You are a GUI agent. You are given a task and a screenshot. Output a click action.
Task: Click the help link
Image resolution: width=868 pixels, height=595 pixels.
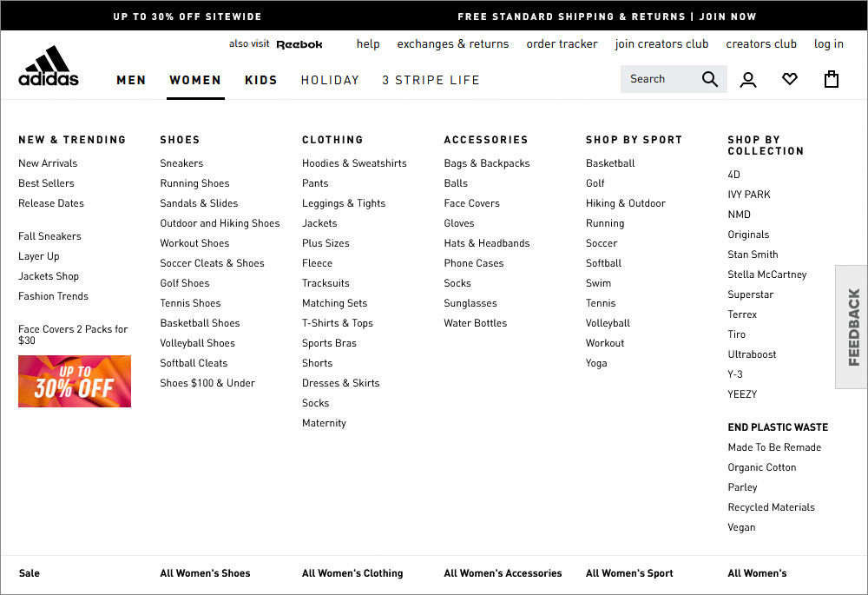pos(368,43)
